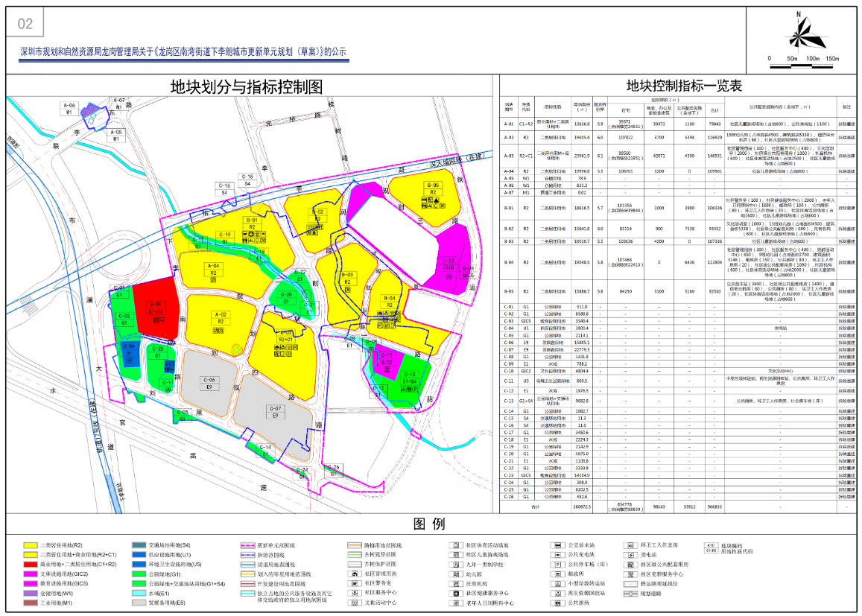Click the red 商业用地+二类居住用地 legend swatch
Image resolution: width=862 pixels, height=616 pixels.
pos(30,565)
